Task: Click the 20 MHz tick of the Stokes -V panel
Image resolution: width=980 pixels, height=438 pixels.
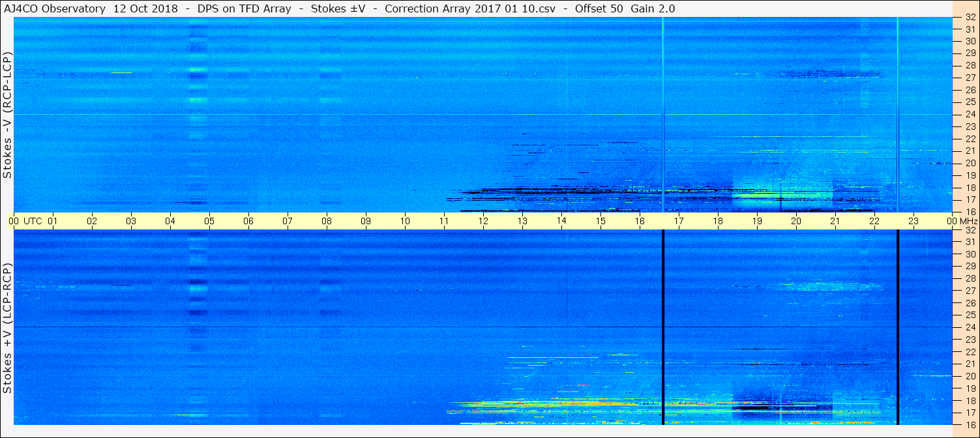Action: click(970, 163)
